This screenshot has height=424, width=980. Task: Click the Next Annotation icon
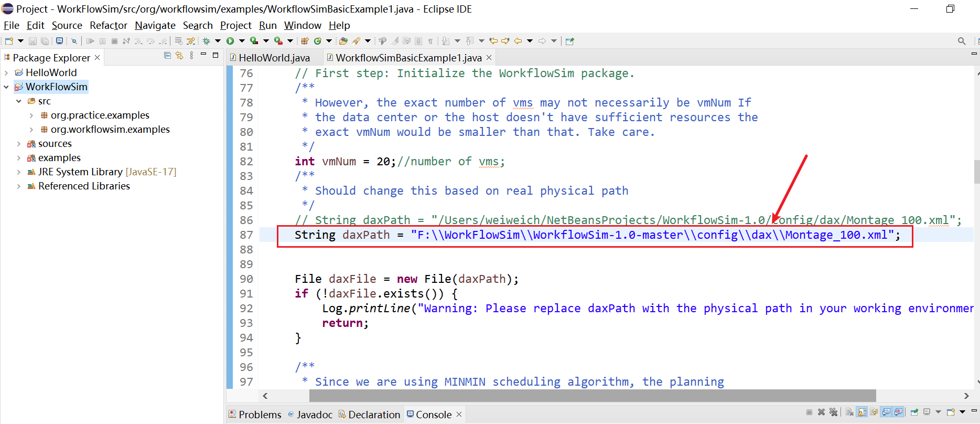pos(446,41)
